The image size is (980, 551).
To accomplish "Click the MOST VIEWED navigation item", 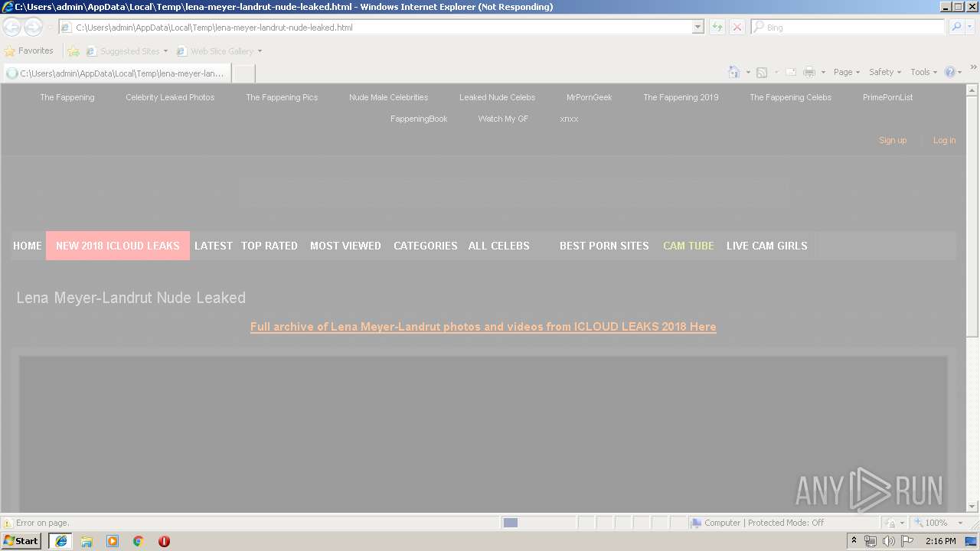I will point(345,246).
